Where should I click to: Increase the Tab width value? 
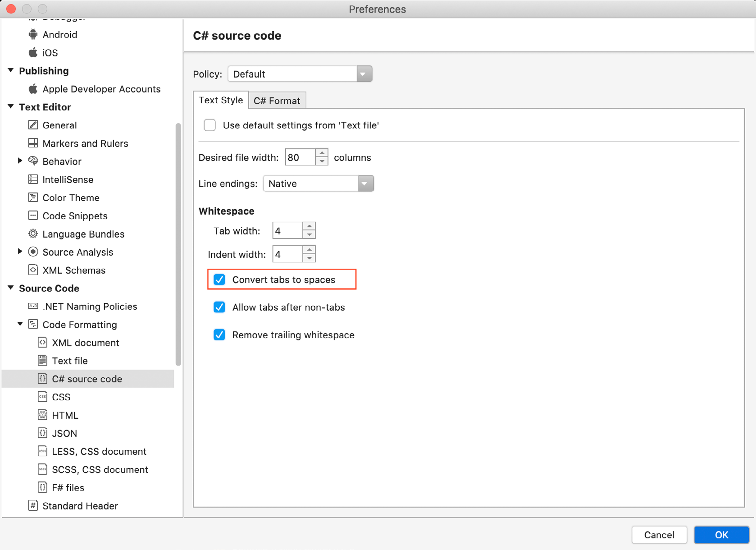309,226
